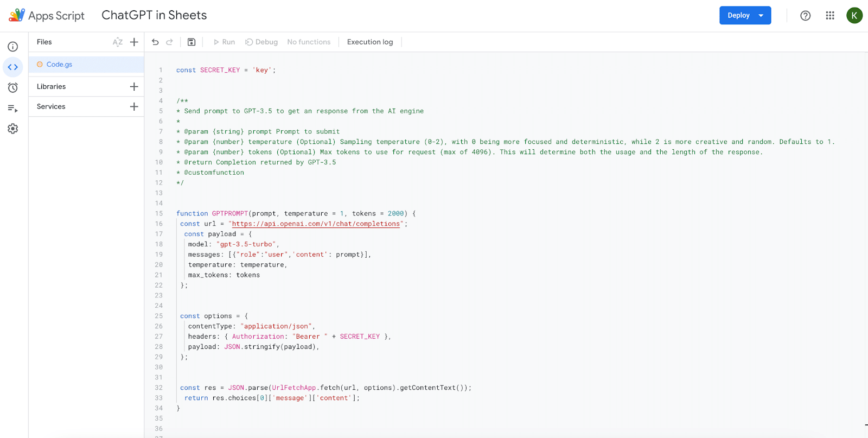Click the Libraries section label
The width and height of the screenshot is (868, 438).
[52, 86]
